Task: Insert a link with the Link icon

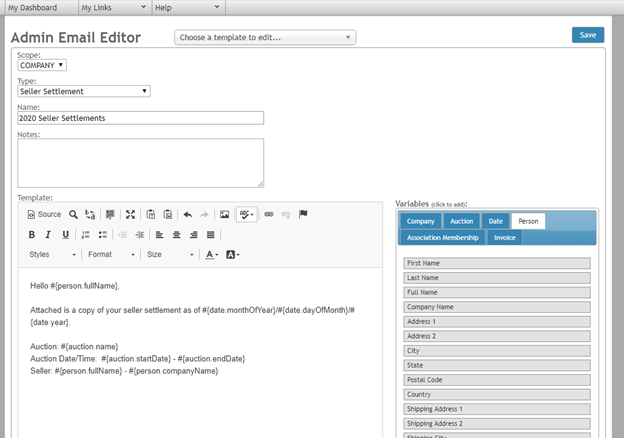Action: [269, 214]
